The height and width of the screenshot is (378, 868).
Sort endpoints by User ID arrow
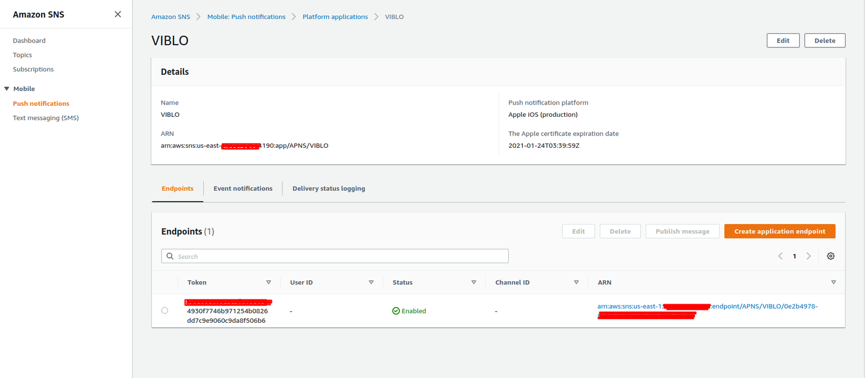coord(371,282)
